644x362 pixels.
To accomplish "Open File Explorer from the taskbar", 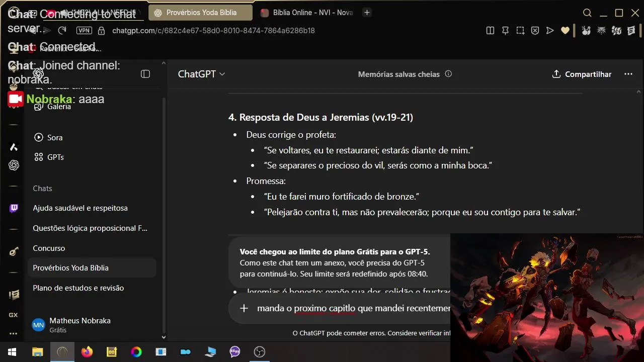I will pos(38,351).
